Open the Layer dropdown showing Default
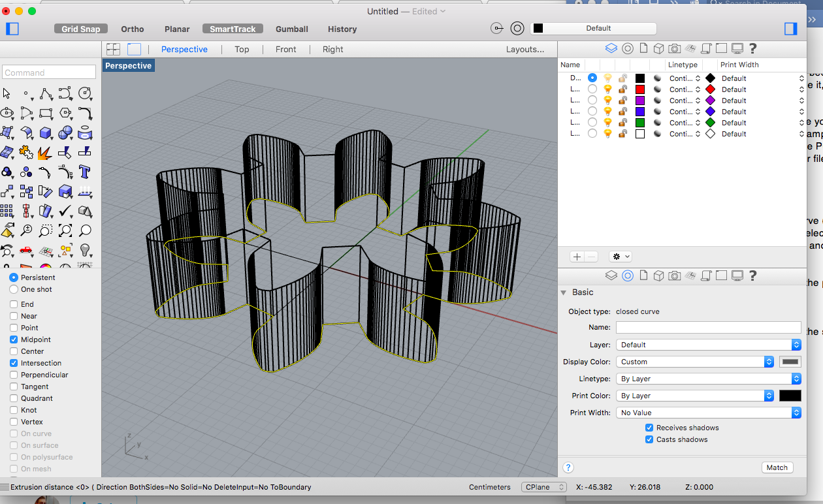823x504 pixels. (x=708, y=345)
